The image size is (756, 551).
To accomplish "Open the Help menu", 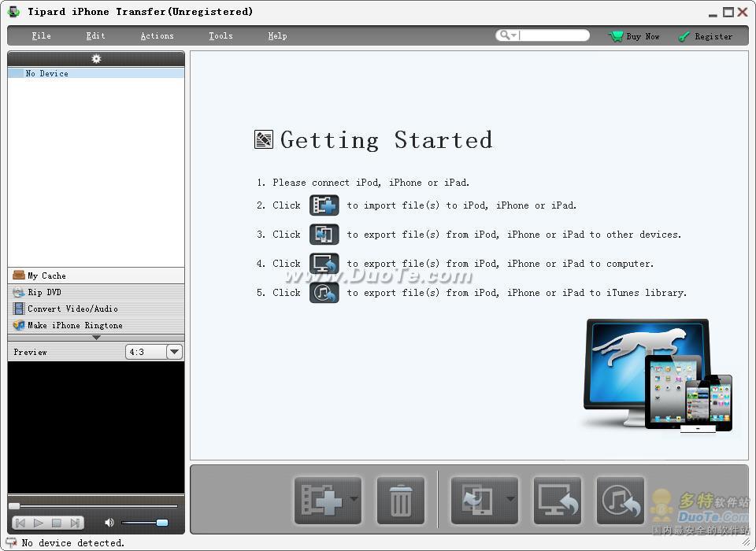I will point(278,35).
